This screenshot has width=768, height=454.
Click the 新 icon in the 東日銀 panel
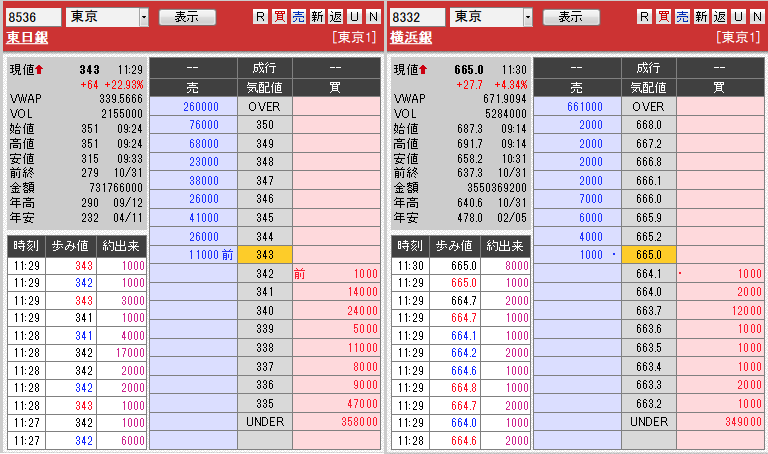coord(317,17)
